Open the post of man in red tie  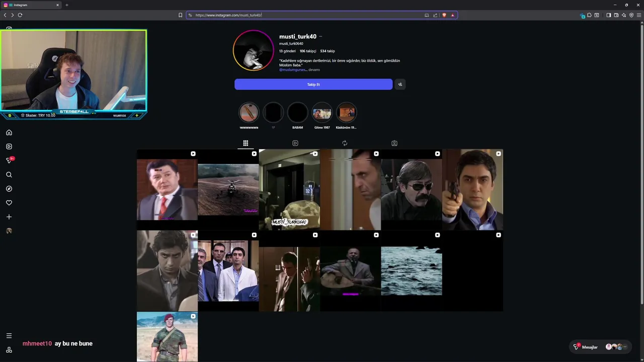click(167, 190)
